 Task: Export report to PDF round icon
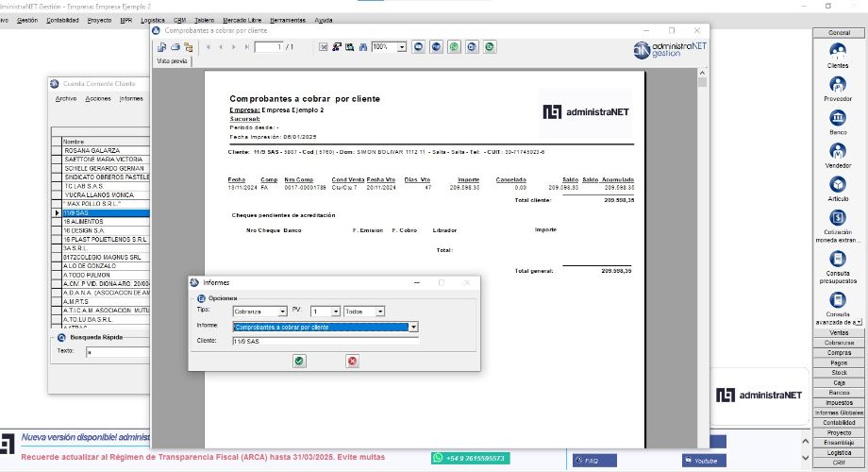[436, 47]
